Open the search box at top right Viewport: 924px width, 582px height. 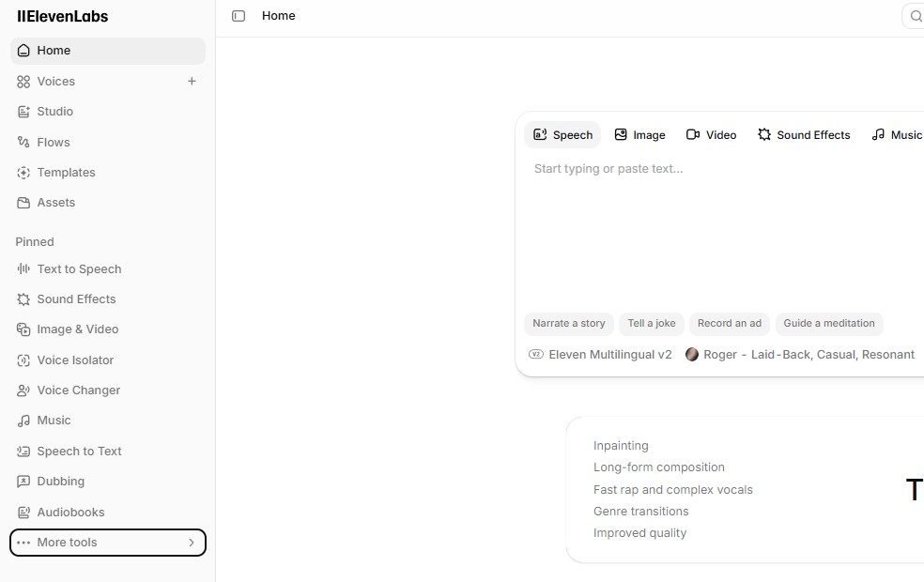(x=914, y=16)
